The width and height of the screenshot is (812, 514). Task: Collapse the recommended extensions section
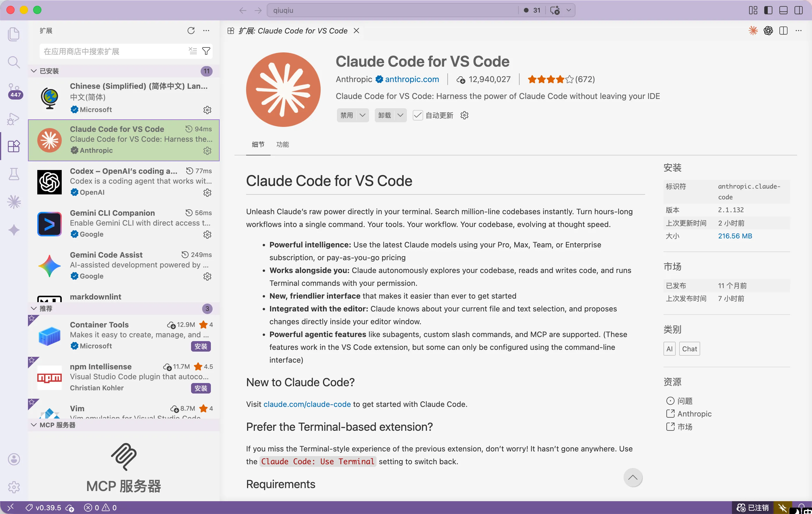point(34,309)
